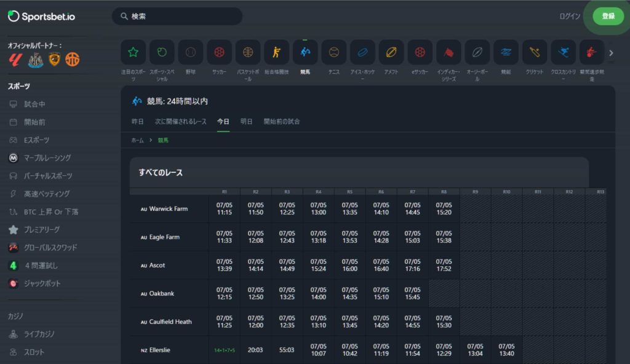Open Caulfield Heath R2 at 12:00
Viewport: 630px width, 364px height.
point(255,322)
